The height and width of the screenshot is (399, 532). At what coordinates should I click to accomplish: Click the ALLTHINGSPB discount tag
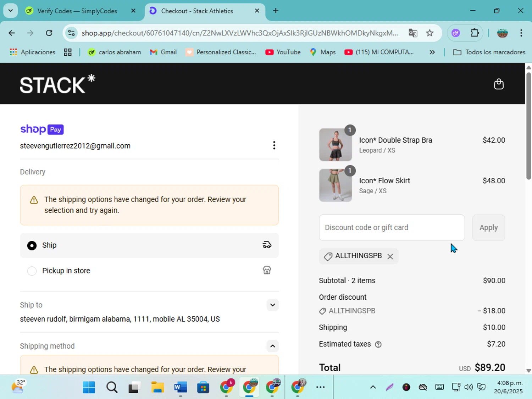[359, 256]
